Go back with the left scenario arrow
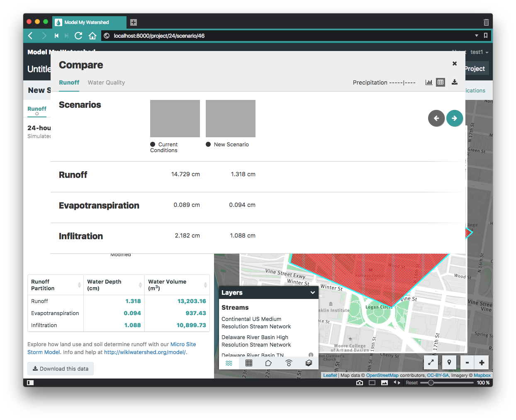516x420 pixels. point(436,118)
